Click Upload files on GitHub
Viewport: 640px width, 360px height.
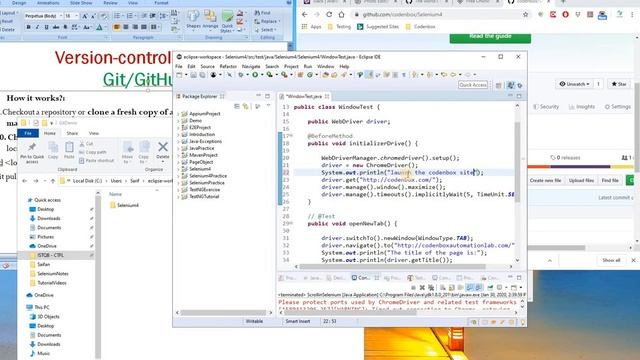click(x=581, y=180)
